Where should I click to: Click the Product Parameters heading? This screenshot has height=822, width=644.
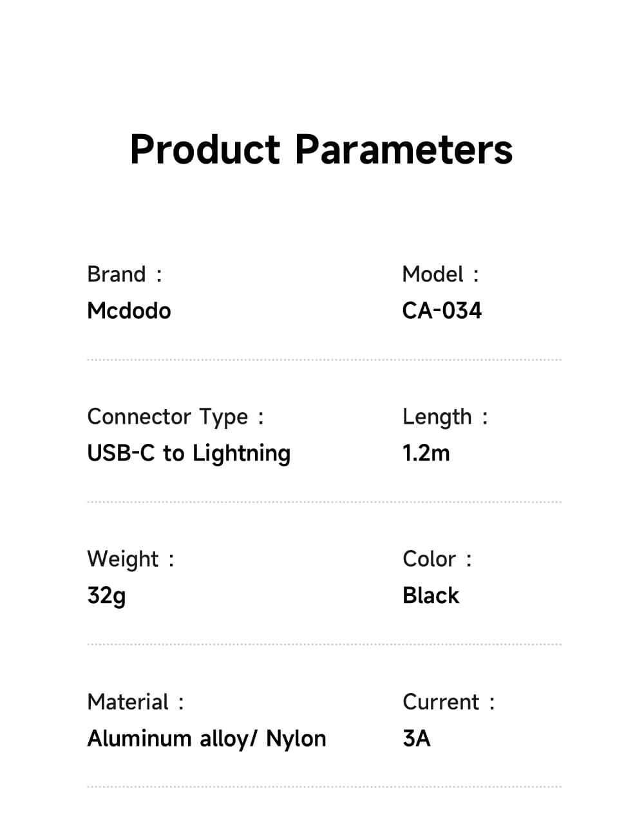coord(321,149)
